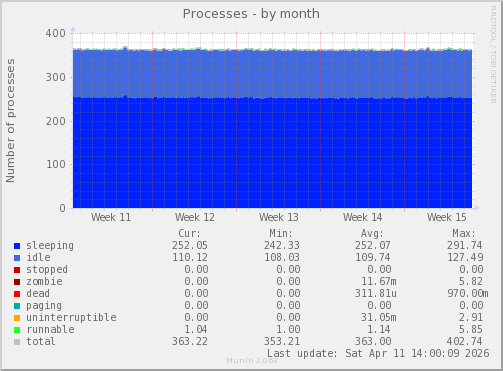Click the 'Min:' column header
The height and width of the screenshot is (371, 503).
point(281,234)
